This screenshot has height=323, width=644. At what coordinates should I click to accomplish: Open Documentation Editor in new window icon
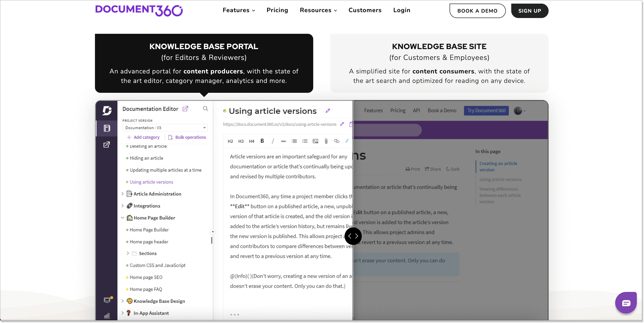click(185, 109)
